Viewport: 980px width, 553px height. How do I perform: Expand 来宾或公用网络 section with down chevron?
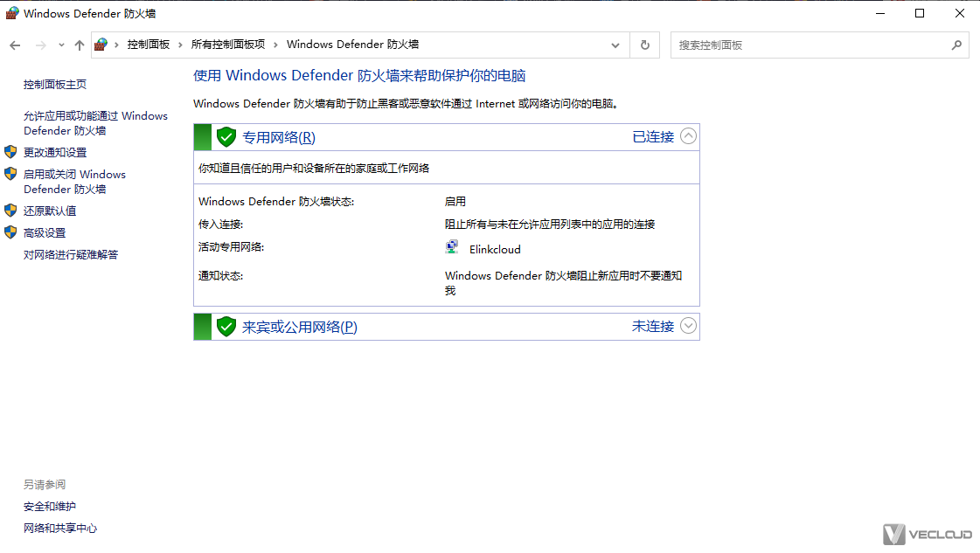point(688,326)
